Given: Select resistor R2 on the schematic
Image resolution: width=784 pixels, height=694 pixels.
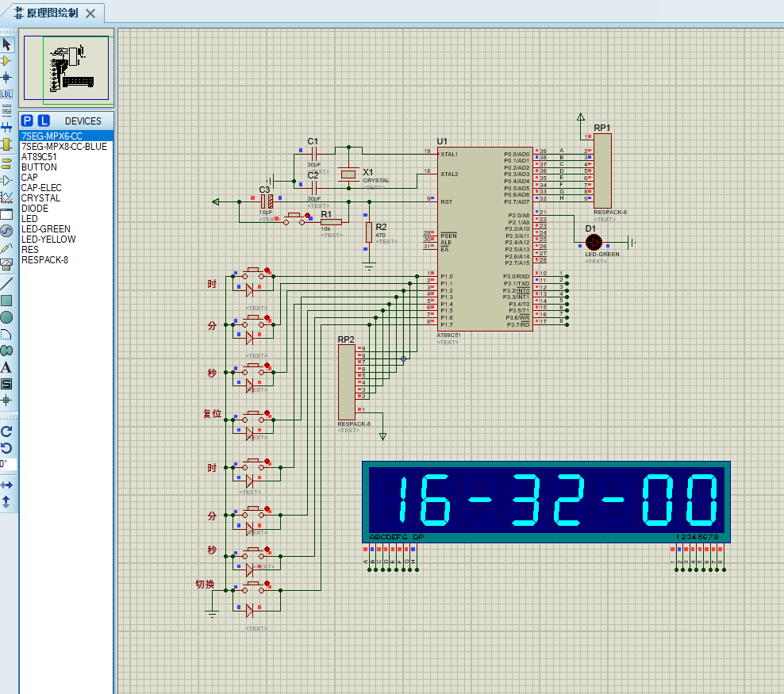Looking at the screenshot, I should (x=369, y=232).
